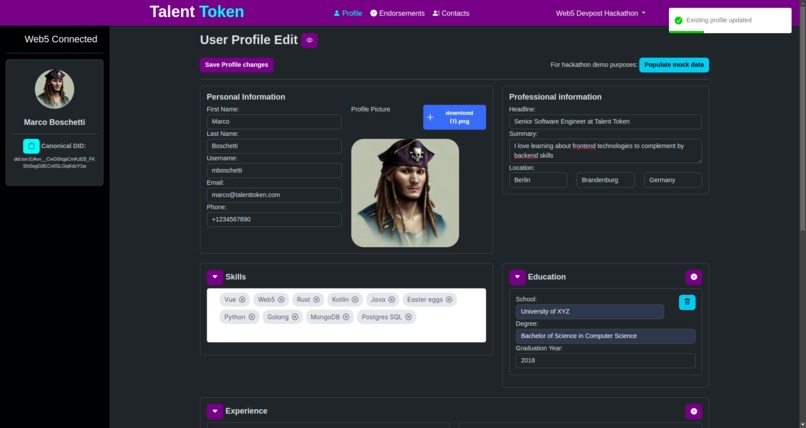Open the Contacts tab
The height and width of the screenshot is (428, 806).
[451, 13]
